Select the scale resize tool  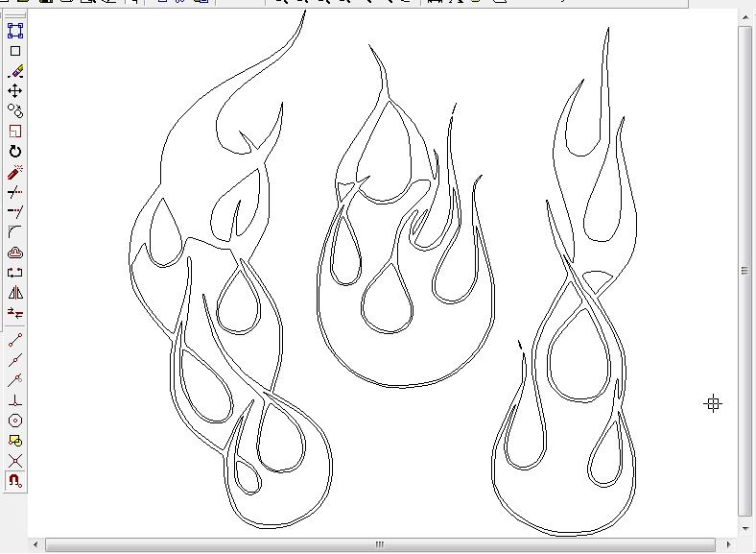click(15, 132)
